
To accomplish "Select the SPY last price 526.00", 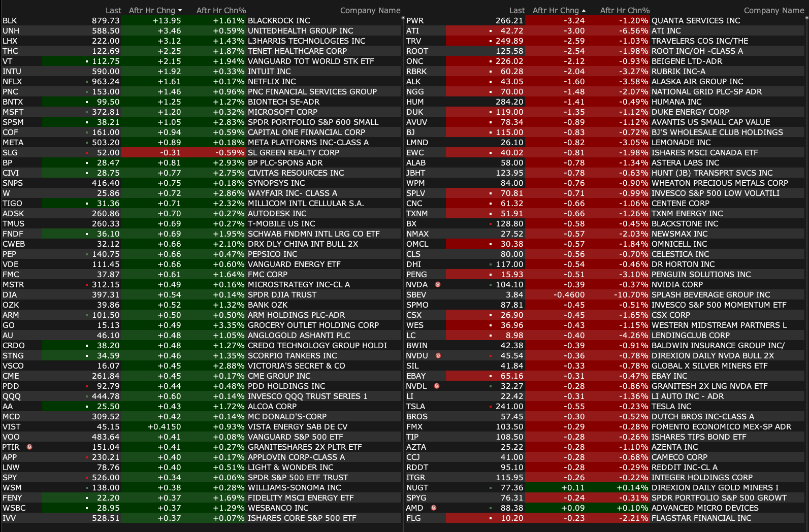I will coord(106,478).
